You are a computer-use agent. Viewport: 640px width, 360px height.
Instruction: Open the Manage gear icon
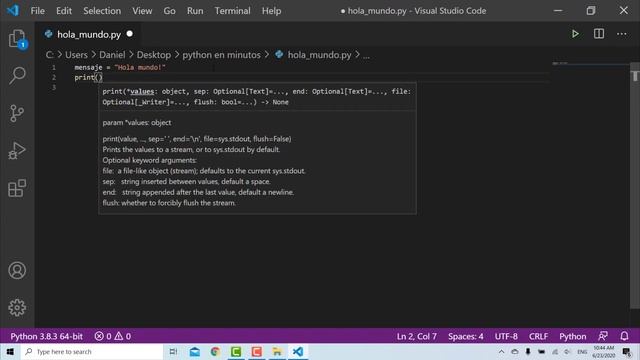[17, 307]
